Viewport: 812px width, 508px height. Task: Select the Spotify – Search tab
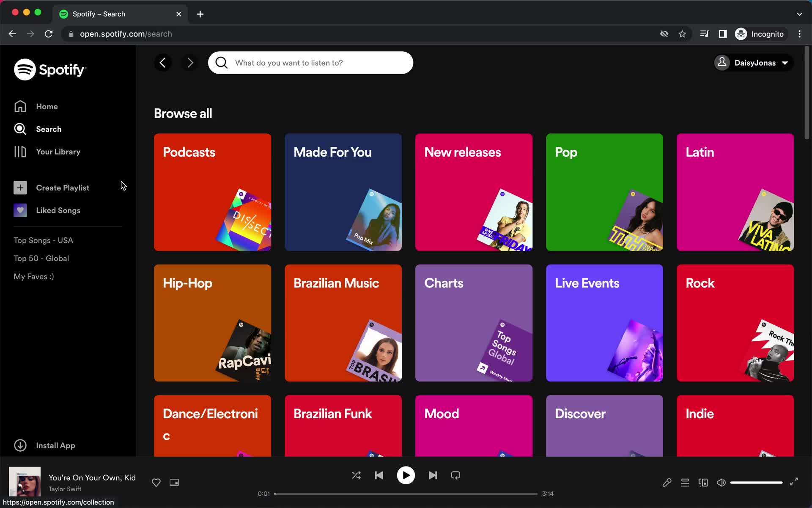click(x=121, y=14)
